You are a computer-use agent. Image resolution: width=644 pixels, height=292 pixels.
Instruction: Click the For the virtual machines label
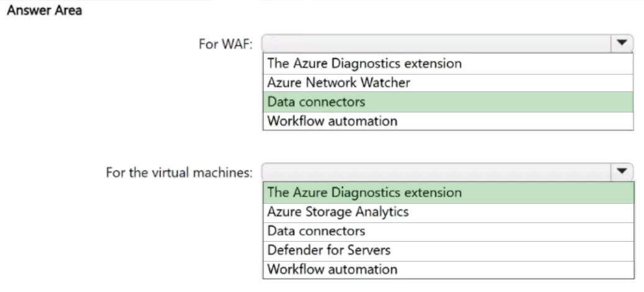point(179,172)
